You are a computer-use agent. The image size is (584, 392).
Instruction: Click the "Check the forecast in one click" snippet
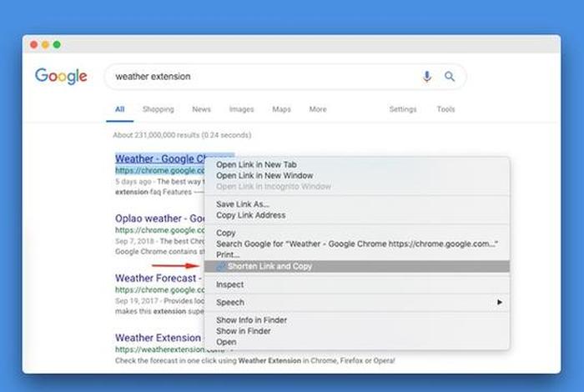tap(254, 360)
